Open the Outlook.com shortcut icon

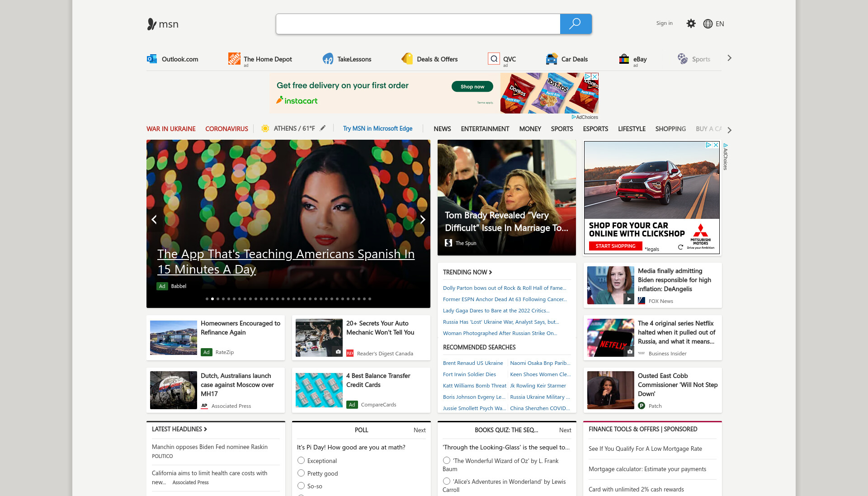point(152,59)
